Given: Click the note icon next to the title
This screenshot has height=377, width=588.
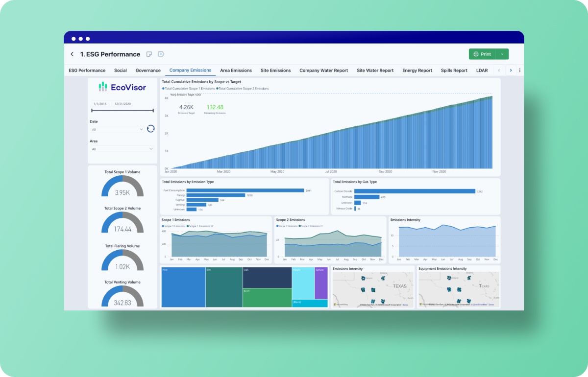Looking at the screenshot, I should click(x=149, y=54).
